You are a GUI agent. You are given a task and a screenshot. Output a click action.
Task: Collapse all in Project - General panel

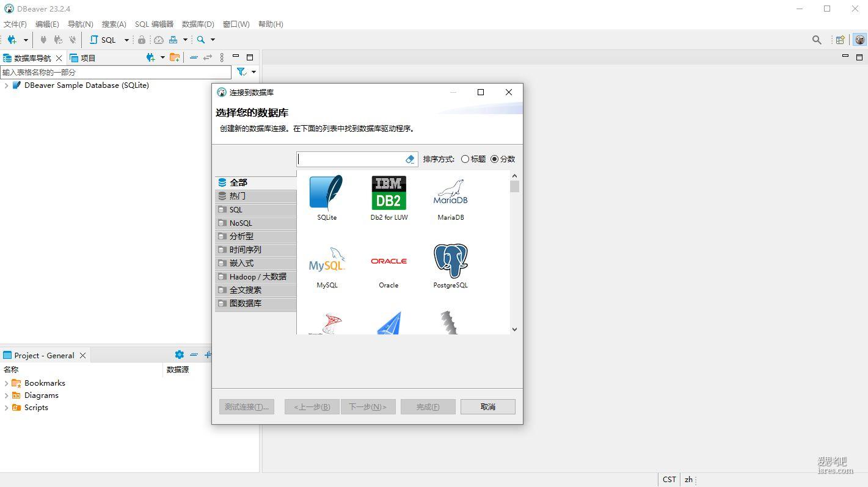point(194,355)
